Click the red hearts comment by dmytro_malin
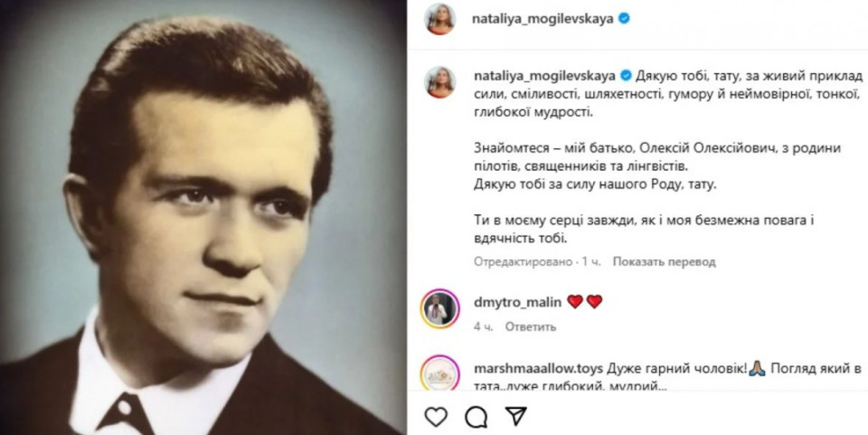This screenshot has width=868, height=435. pyautogui.click(x=585, y=302)
